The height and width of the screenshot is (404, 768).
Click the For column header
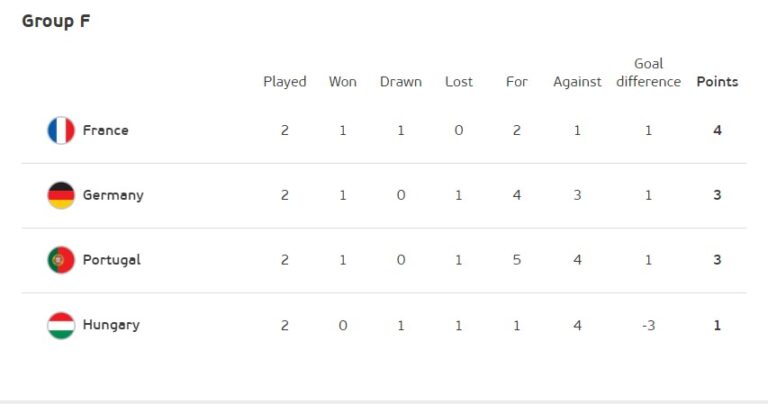(x=517, y=82)
